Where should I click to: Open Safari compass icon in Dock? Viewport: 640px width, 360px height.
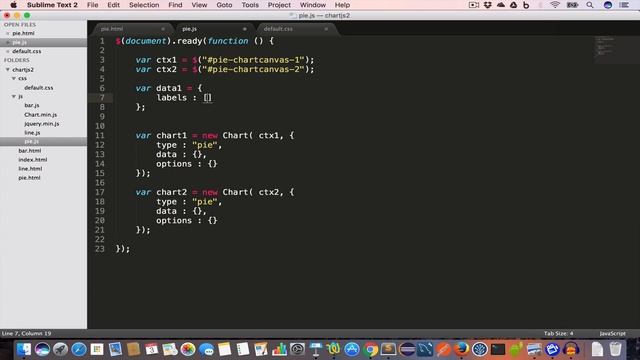click(79, 349)
